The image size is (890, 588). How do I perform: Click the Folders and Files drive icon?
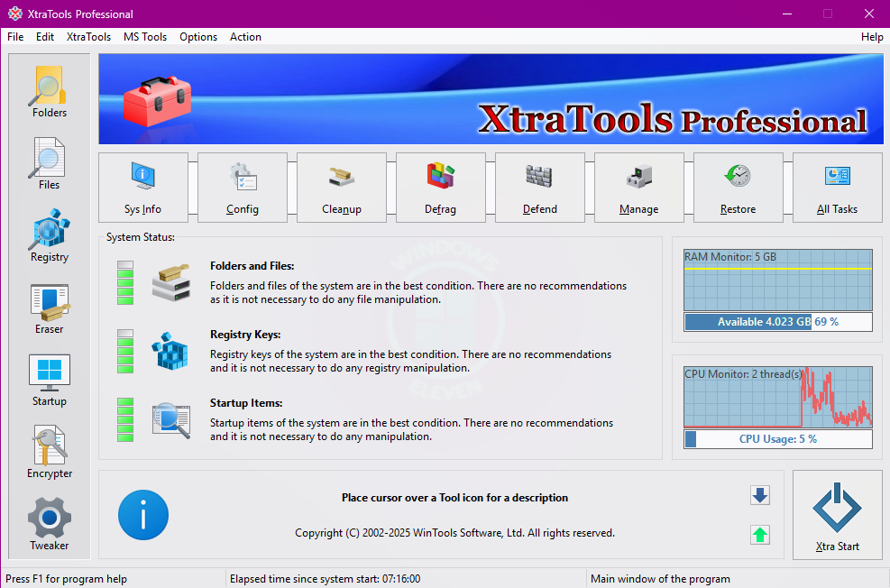click(170, 282)
